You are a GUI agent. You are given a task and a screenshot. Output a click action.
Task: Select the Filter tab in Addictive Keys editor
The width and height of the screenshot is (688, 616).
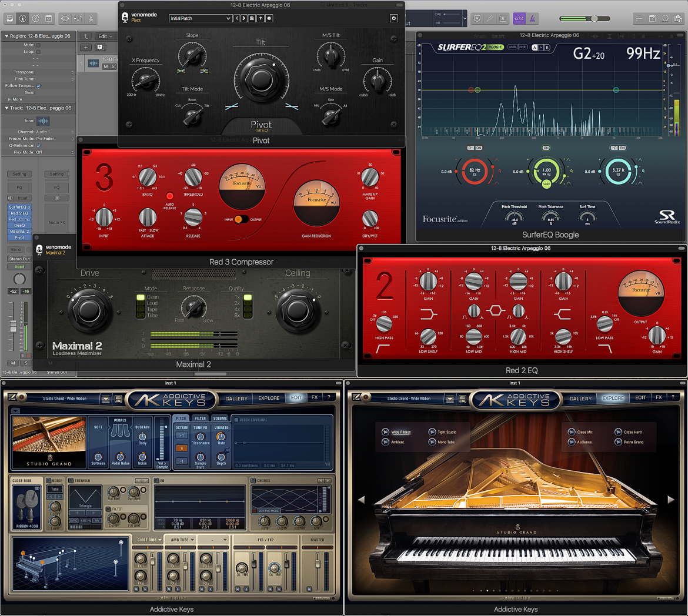(201, 418)
